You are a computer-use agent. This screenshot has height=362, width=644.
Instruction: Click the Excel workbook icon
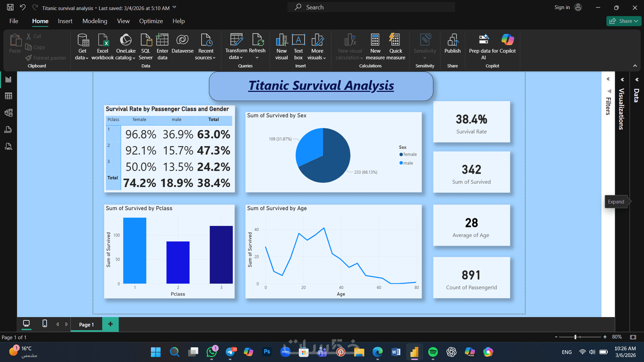[x=103, y=40]
